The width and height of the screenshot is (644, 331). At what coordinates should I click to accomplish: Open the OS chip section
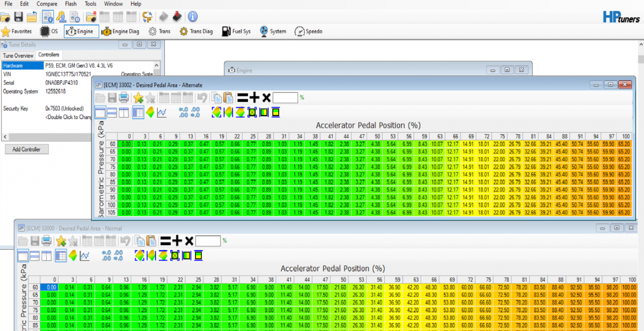pyautogui.click(x=49, y=31)
